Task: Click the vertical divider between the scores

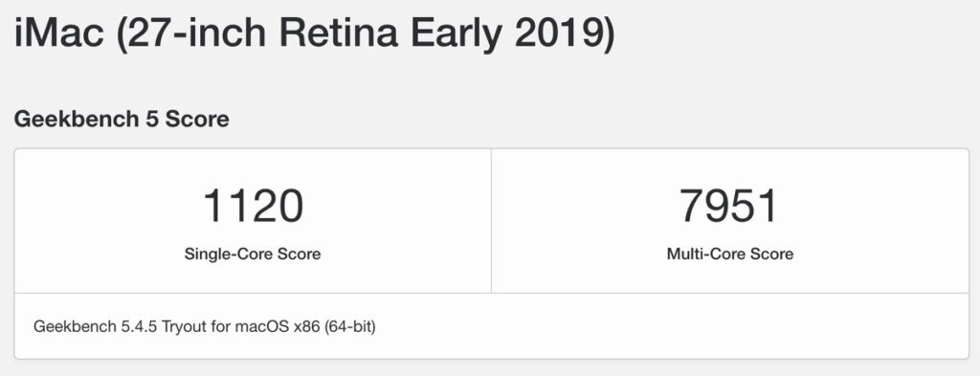Action: pos(491,220)
